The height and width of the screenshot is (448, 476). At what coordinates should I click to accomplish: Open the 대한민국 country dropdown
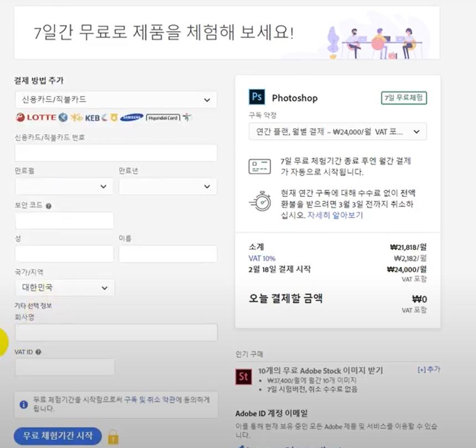[x=65, y=288]
